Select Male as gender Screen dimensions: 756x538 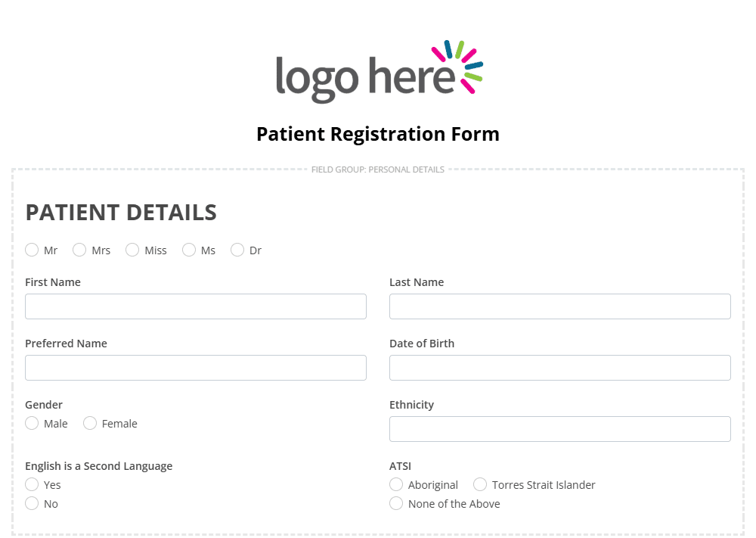tap(32, 423)
